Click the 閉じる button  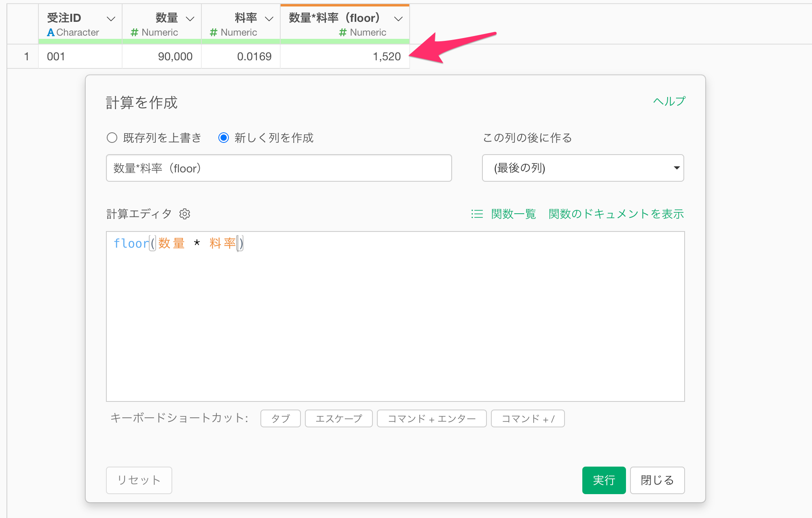click(x=657, y=480)
